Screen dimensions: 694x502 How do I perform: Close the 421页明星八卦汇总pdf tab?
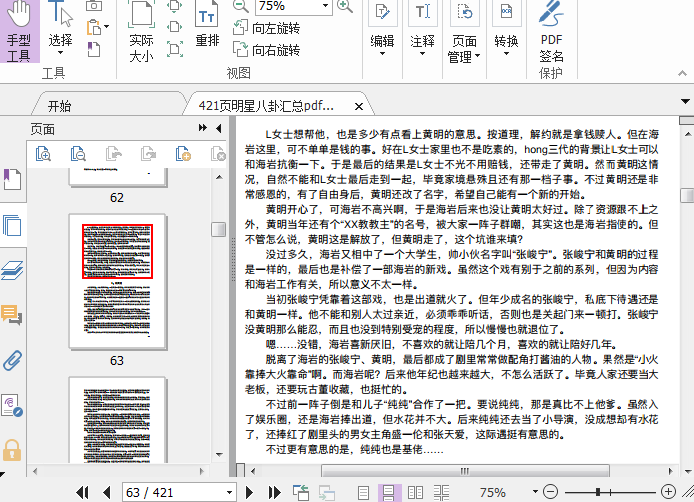[x=359, y=107]
